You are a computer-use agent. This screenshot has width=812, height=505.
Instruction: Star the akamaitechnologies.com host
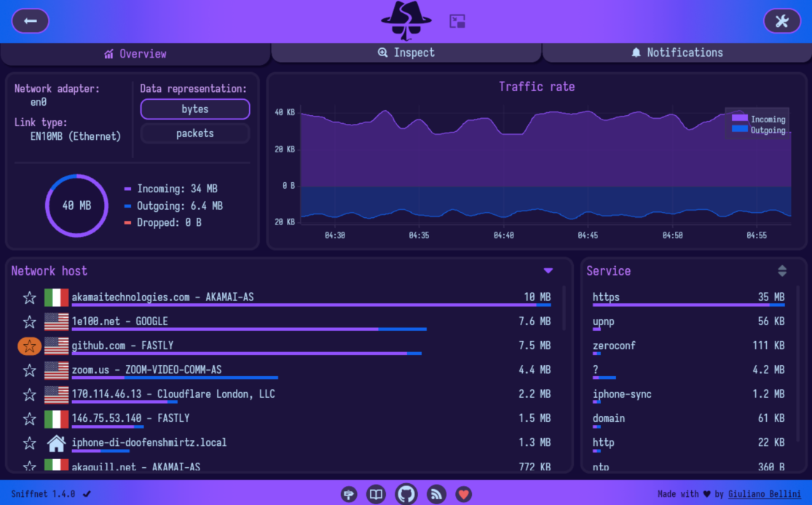pyautogui.click(x=29, y=297)
